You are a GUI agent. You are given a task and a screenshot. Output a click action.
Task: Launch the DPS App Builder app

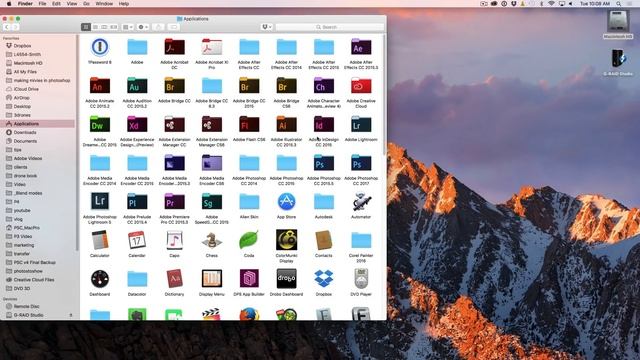(249, 279)
